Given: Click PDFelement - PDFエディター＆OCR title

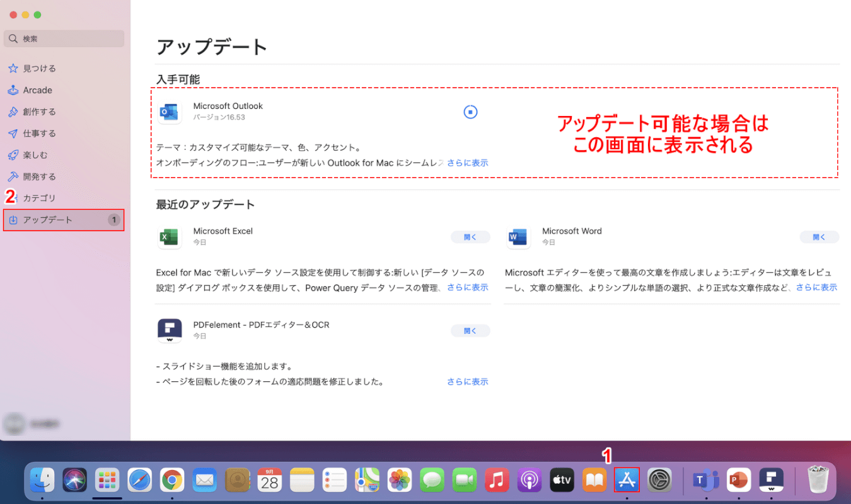Looking at the screenshot, I should pyautogui.click(x=261, y=325).
